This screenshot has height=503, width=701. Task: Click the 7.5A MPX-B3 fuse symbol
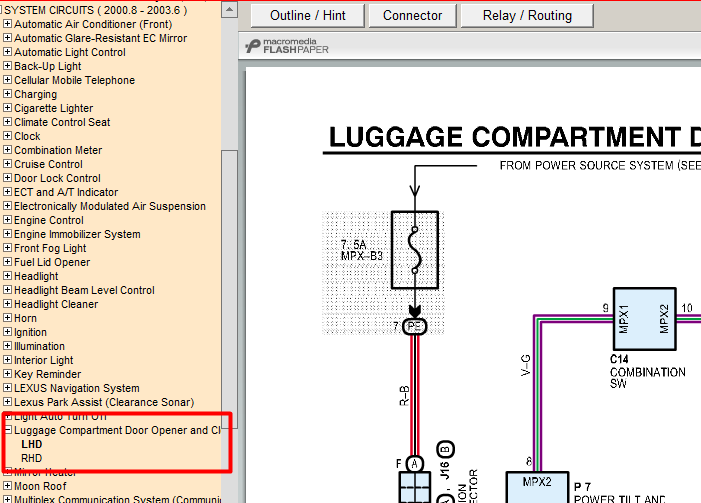point(415,250)
